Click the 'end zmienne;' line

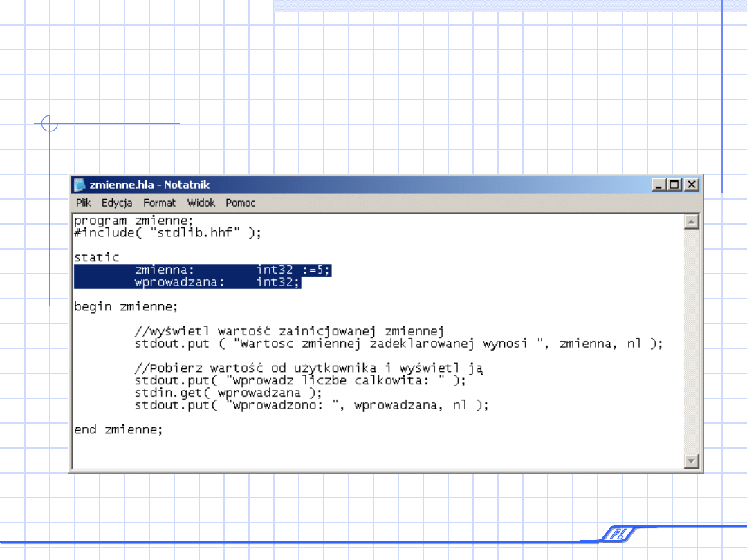[118, 429]
